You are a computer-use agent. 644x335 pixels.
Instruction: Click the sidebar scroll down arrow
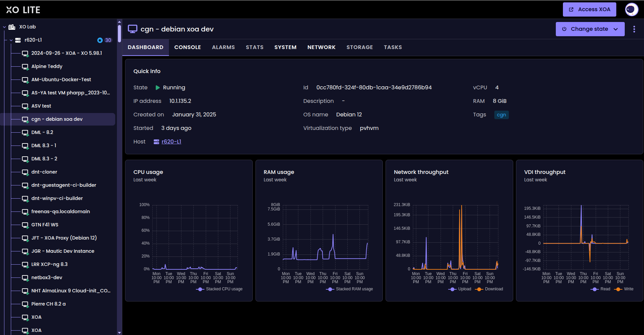point(119,333)
